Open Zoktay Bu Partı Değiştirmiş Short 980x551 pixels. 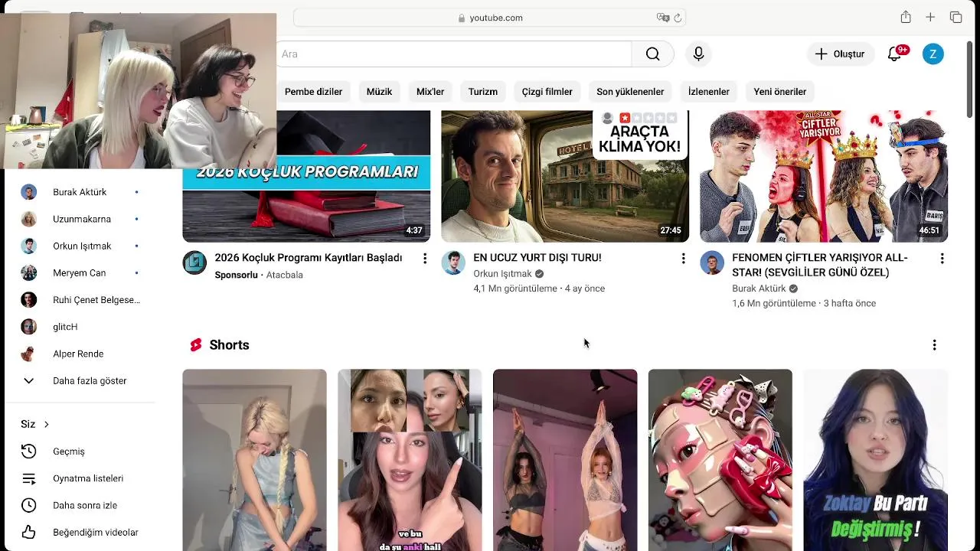point(876,460)
